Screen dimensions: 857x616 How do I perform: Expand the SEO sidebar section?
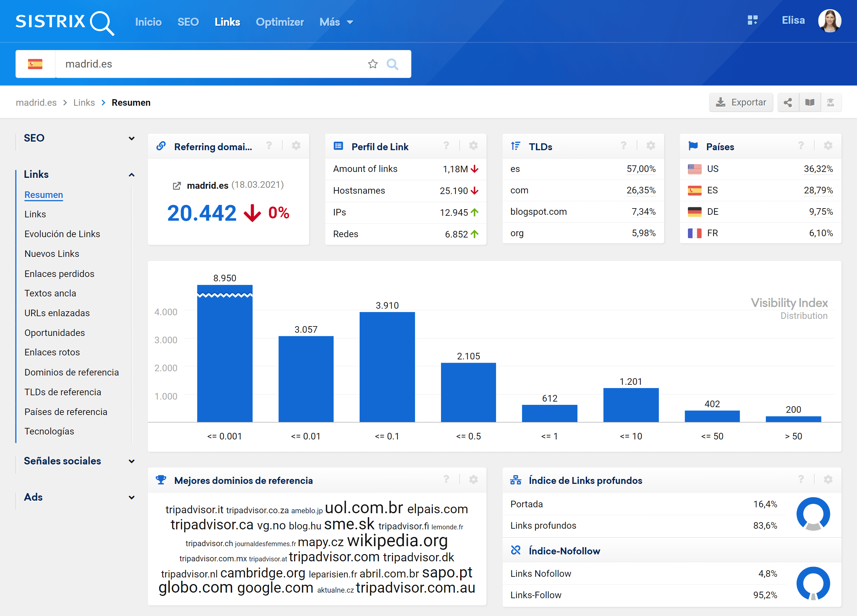click(x=131, y=138)
